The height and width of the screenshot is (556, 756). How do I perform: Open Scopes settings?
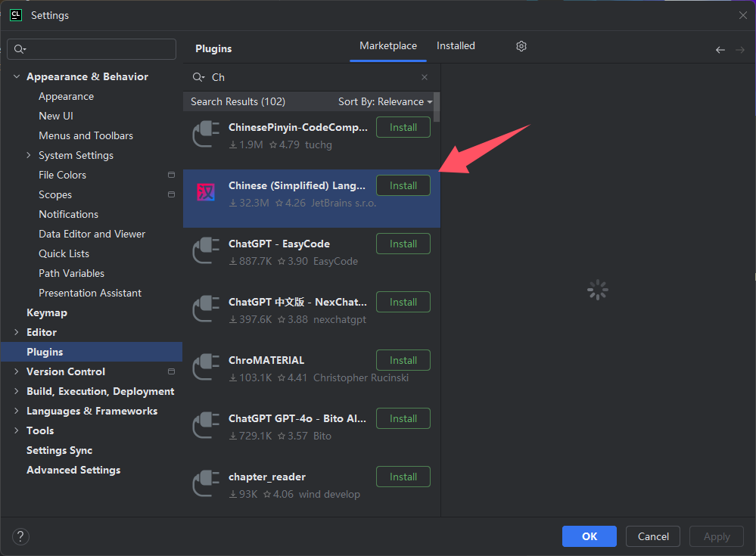tap(55, 194)
